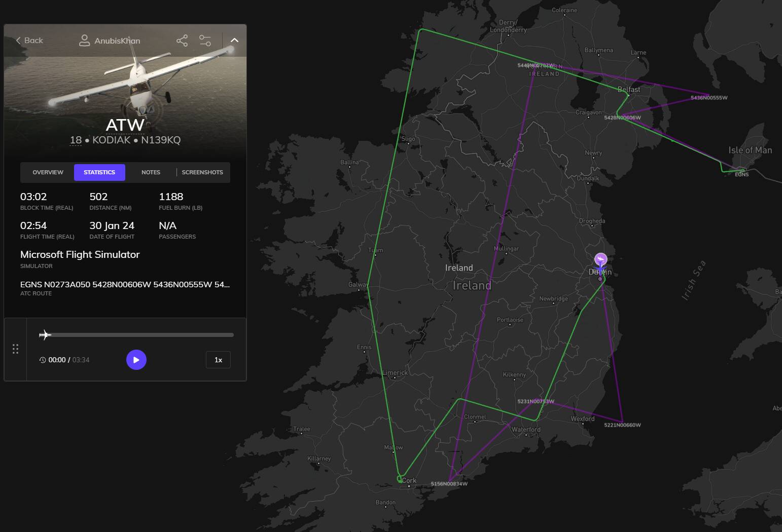Viewport: 782px width, 532px height.
Task: Click the clock icon beside elapsed time
Action: (x=43, y=360)
